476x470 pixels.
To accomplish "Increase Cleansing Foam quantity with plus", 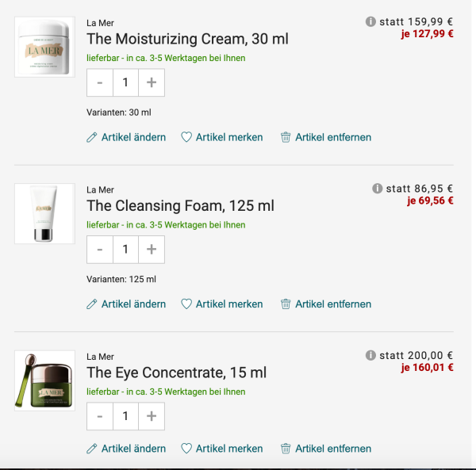I will pos(152,249).
